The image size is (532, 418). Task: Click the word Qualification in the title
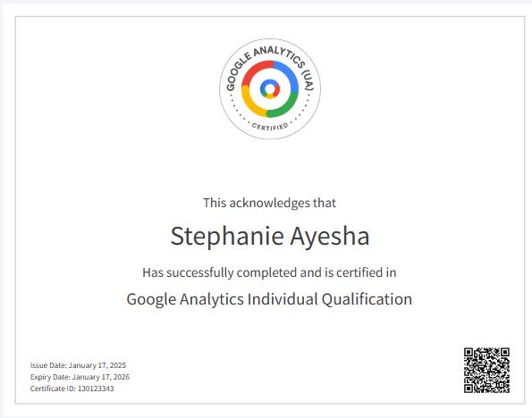coord(367,299)
